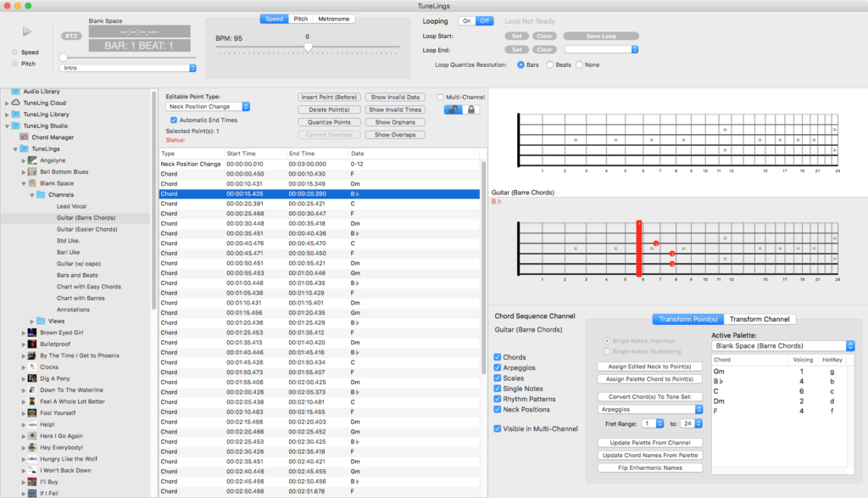Select the Lead Vocal channel
The width and height of the screenshot is (868, 498).
click(71, 206)
